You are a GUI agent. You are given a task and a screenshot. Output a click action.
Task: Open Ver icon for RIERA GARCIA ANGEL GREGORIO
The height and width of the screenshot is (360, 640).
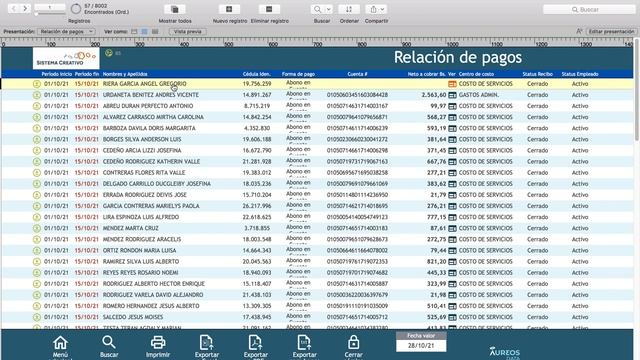click(x=452, y=84)
